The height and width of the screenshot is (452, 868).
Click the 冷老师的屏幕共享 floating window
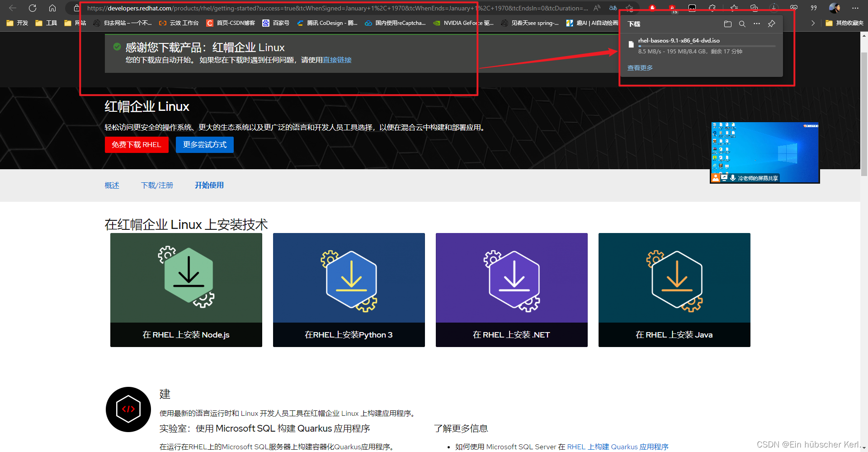pyautogui.click(x=765, y=152)
